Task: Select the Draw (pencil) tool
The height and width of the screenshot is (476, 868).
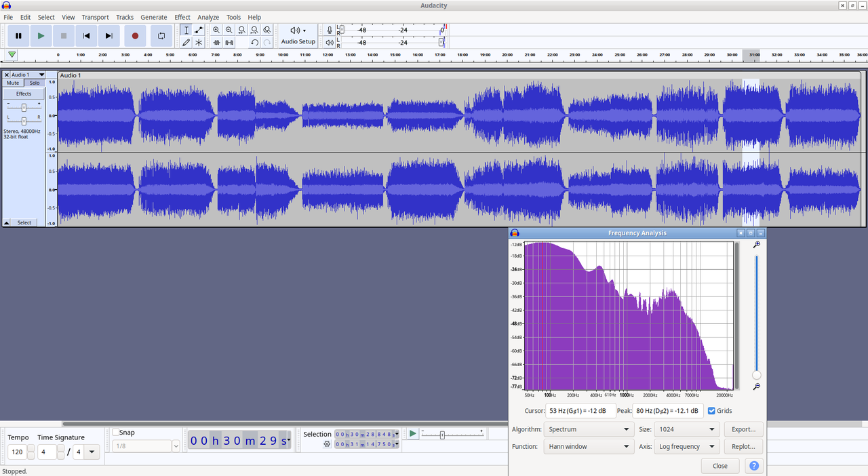Action: (x=186, y=42)
